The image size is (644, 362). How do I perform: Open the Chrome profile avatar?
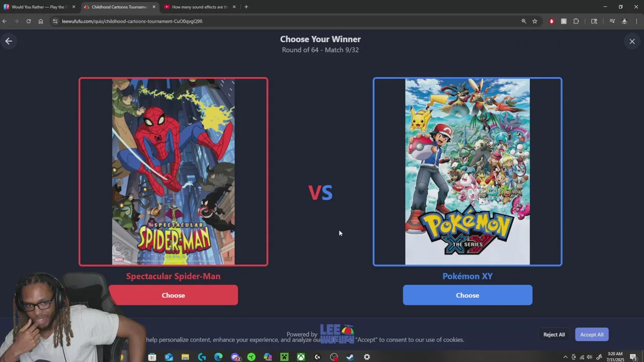pos(624,21)
